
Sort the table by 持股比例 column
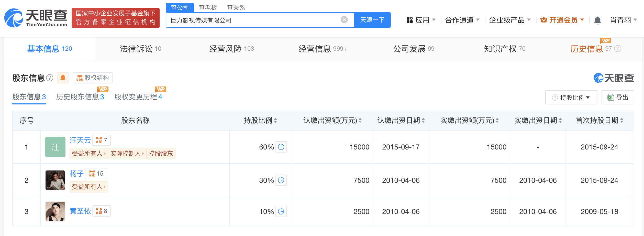[x=275, y=120]
